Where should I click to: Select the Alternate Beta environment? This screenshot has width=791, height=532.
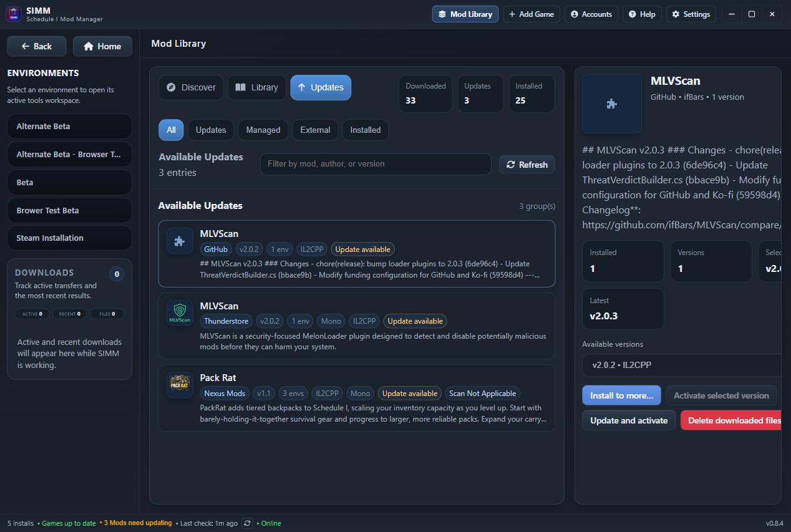pos(69,126)
